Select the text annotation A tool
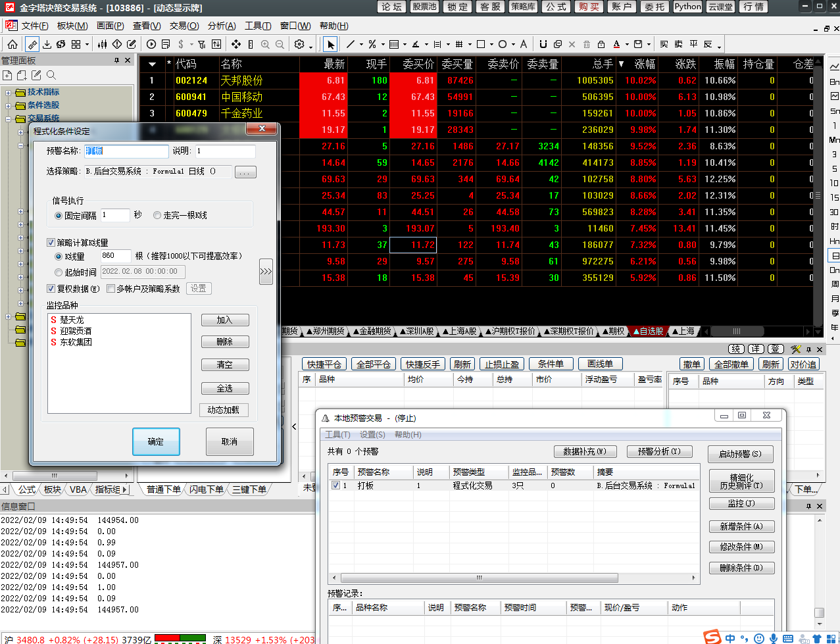The height and width of the screenshot is (644, 840). (x=524, y=44)
